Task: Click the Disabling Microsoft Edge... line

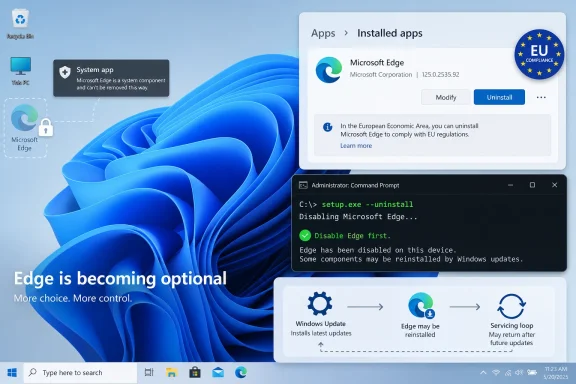Action: point(358,217)
